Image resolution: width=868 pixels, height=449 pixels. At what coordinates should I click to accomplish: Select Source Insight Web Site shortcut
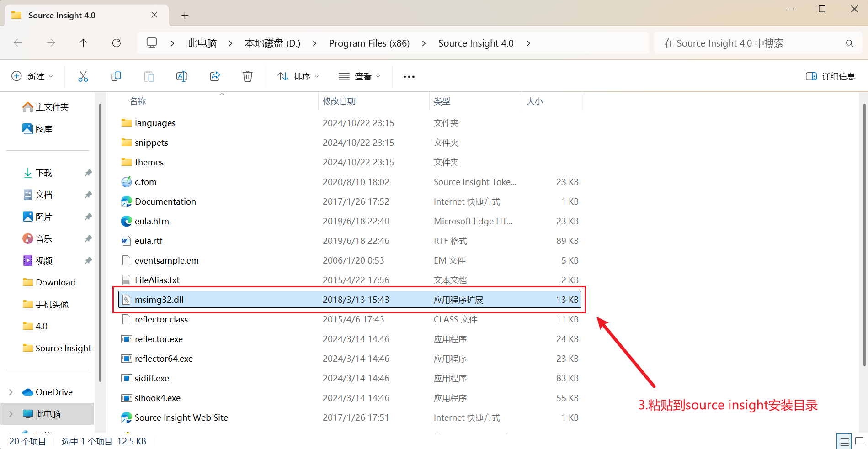point(350,417)
